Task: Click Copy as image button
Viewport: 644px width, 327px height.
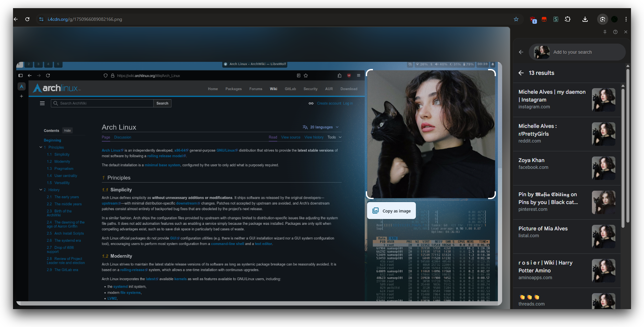Action: point(391,211)
